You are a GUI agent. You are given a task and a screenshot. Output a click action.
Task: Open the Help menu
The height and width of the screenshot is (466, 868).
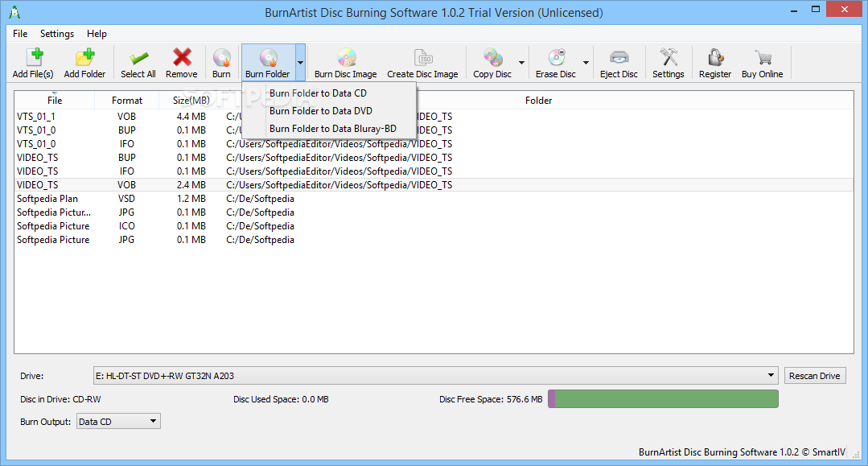click(x=97, y=34)
